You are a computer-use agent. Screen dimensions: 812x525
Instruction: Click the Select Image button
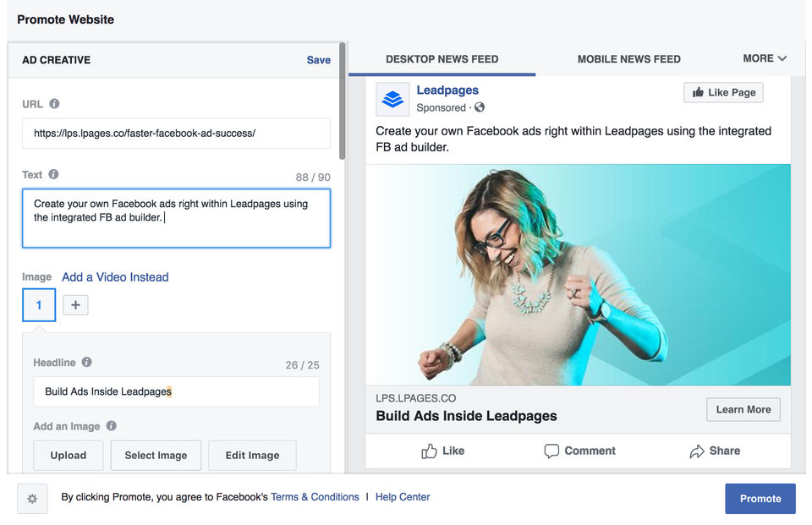click(x=156, y=455)
